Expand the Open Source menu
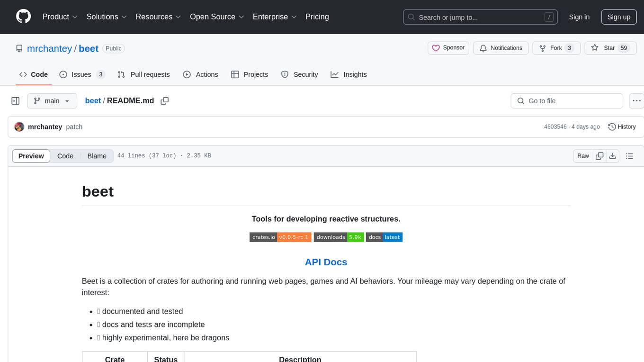 (x=217, y=17)
